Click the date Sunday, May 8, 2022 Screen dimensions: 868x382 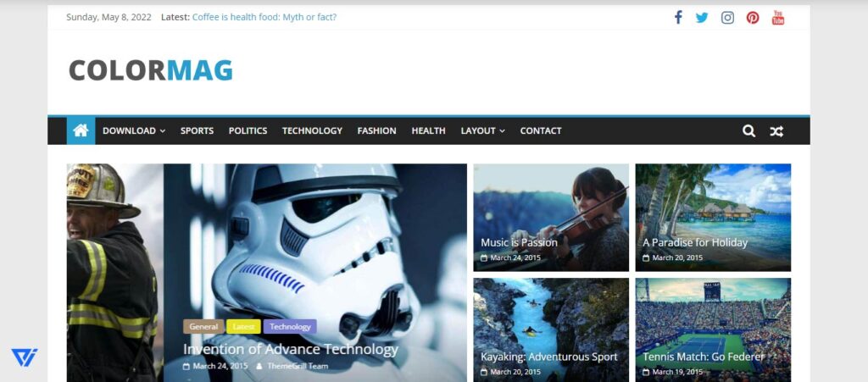pos(108,17)
